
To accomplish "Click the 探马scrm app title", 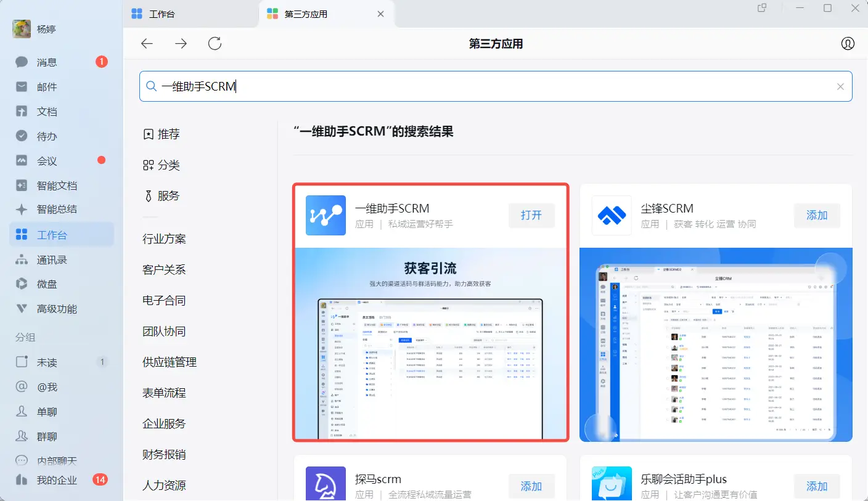I will (x=378, y=479).
